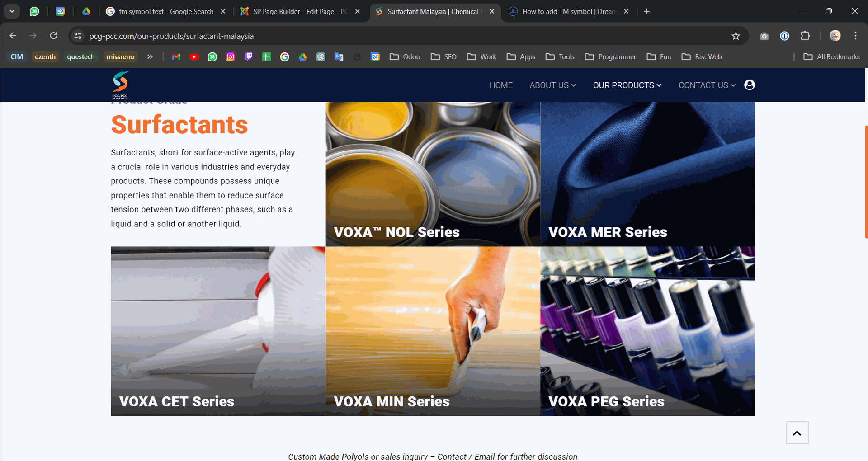Open the questech bookmark
The width and height of the screenshot is (868, 461).
tap(81, 56)
